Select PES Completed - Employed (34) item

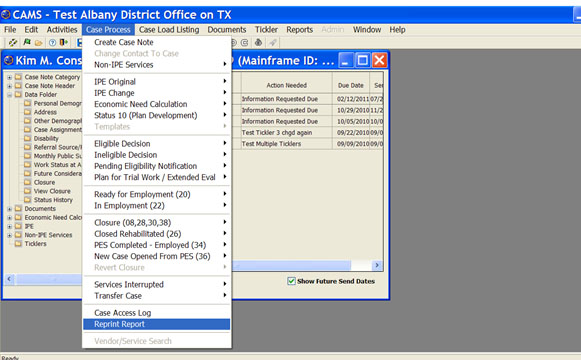pyautogui.click(x=157, y=245)
